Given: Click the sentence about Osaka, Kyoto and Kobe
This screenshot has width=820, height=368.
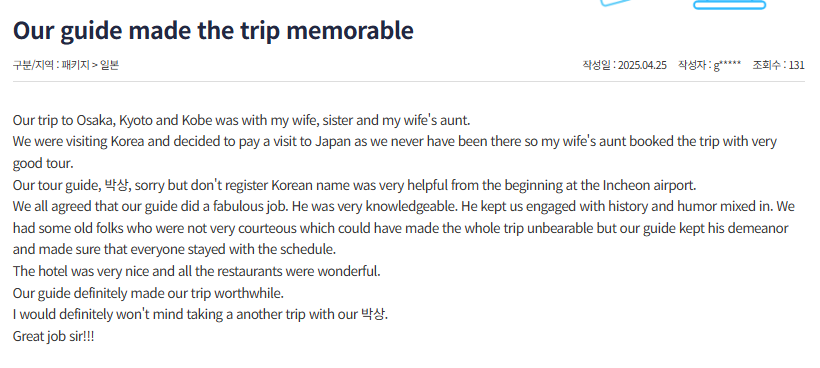Looking at the screenshot, I should click(x=242, y=120).
